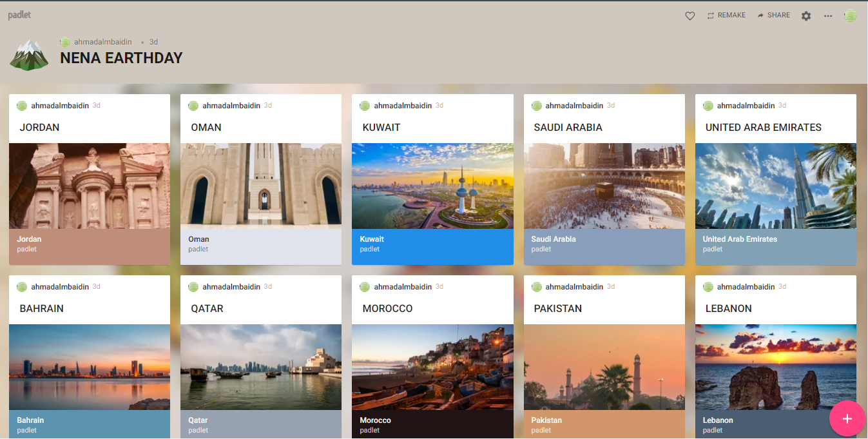Open the settings gear icon
This screenshot has height=439, width=868.
tap(806, 16)
